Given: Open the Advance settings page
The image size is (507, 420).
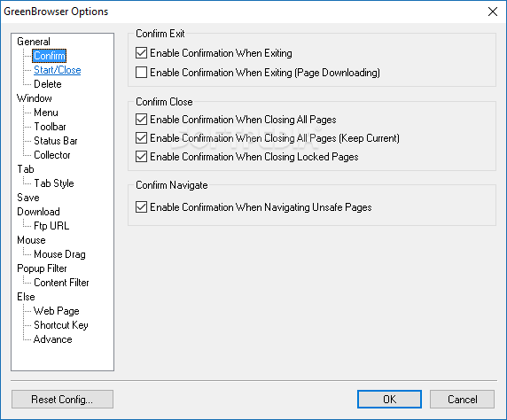Looking at the screenshot, I should coord(53,339).
